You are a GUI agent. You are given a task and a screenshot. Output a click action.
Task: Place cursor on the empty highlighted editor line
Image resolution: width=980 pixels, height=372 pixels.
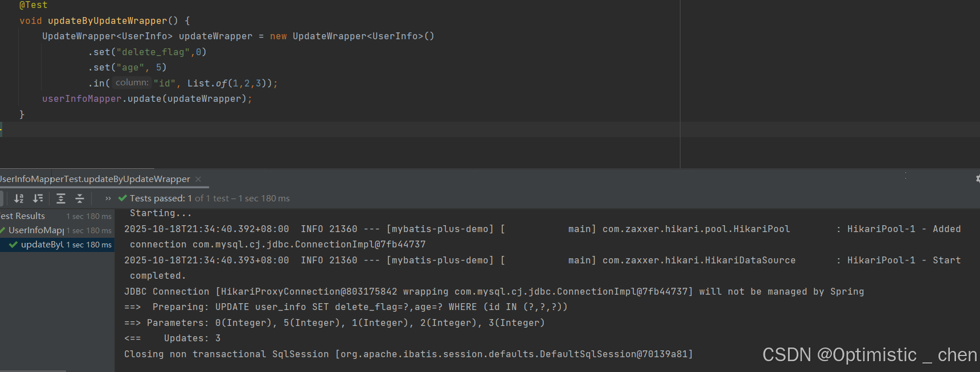coord(490,130)
